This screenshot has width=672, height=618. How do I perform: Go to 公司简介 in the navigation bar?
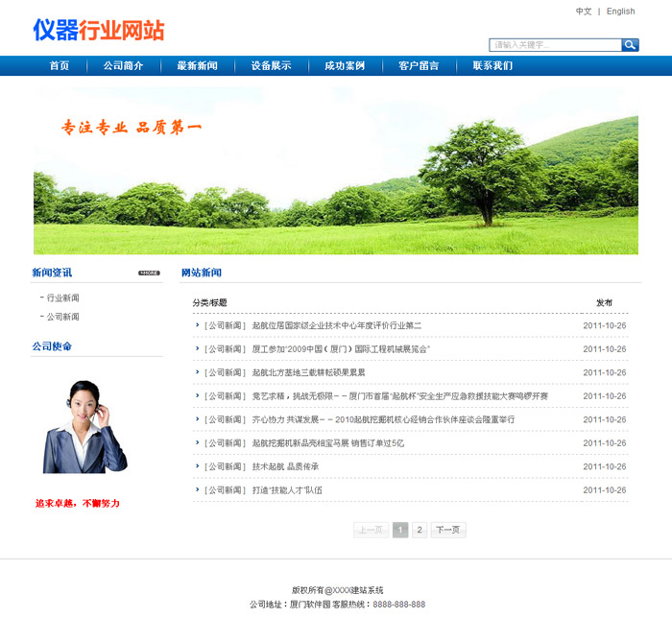tap(124, 66)
